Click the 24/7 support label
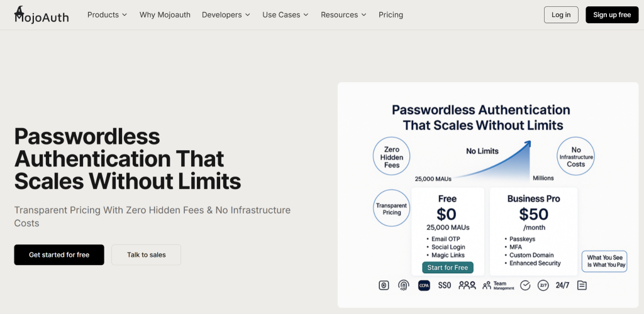Viewport: 644px width, 314px height. pos(562,285)
